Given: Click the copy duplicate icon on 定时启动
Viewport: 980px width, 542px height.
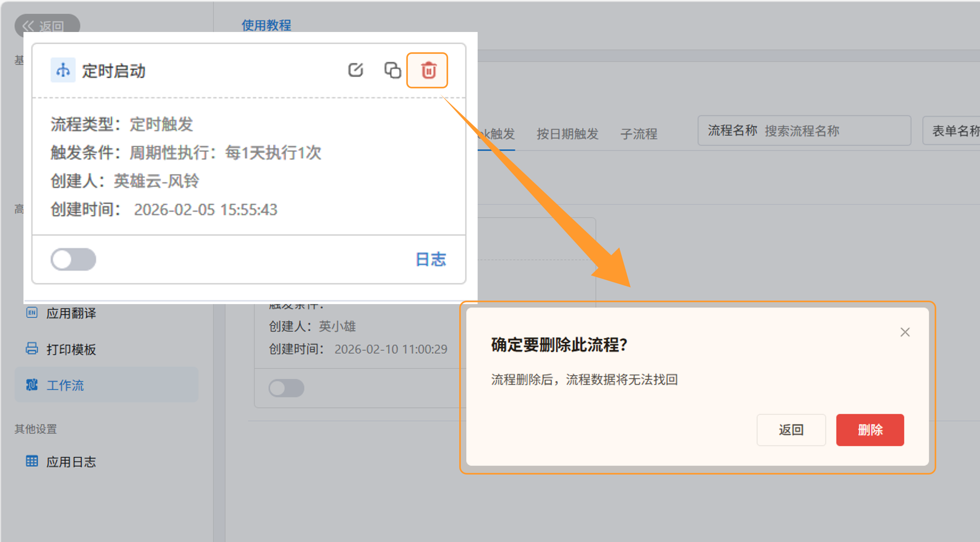Looking at the screenshot, I should (x=392, y=70).
